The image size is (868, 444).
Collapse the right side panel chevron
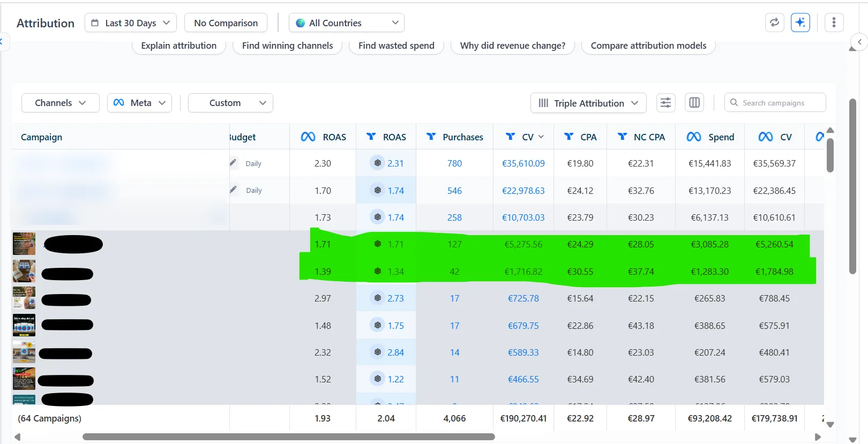coord(859,42)
